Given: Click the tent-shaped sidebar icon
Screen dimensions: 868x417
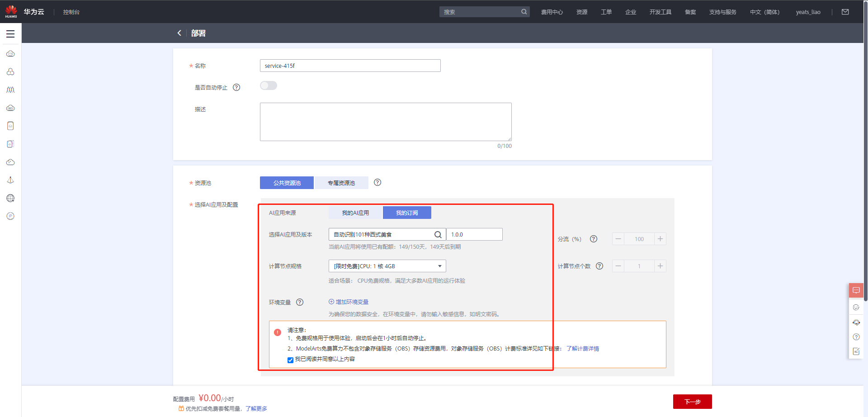Looking at the screenshot, I should (x=10, y=180).
